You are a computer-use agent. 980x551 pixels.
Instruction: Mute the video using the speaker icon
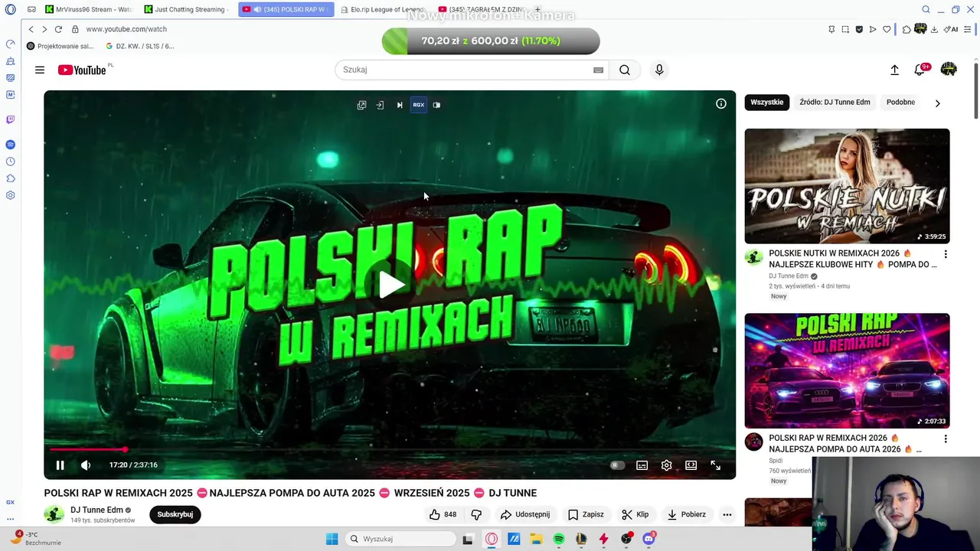(x=86, y=465)
